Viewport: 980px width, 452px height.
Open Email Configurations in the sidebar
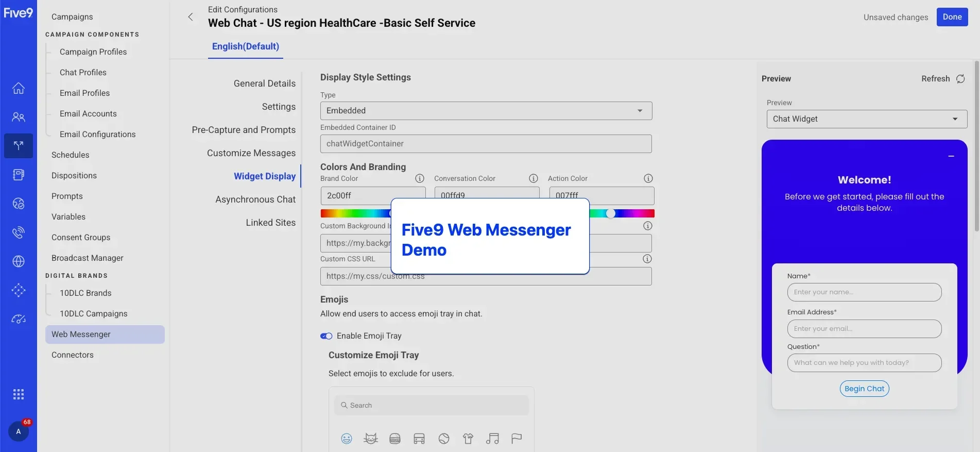(x=97, y=135)
